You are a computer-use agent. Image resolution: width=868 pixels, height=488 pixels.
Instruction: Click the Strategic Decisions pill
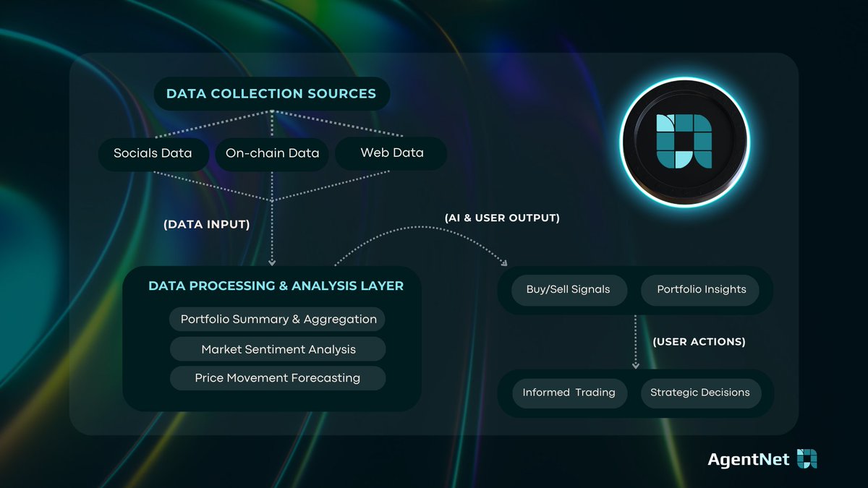[700, 393]
